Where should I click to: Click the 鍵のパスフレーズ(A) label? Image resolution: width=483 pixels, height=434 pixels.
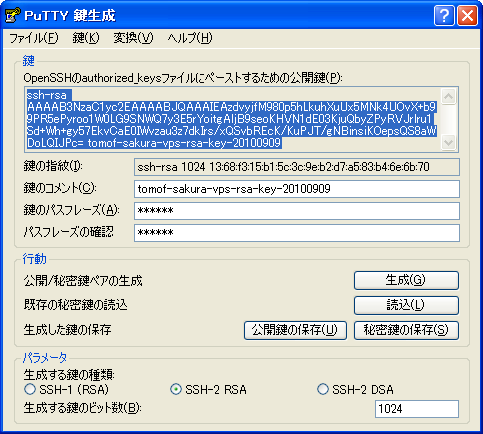[x=71, y=210]
